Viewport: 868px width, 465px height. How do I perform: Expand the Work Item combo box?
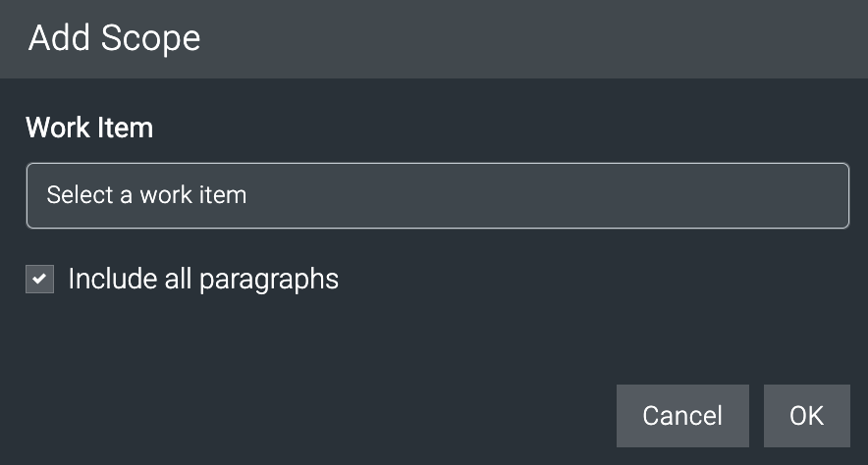coord(437,195)
